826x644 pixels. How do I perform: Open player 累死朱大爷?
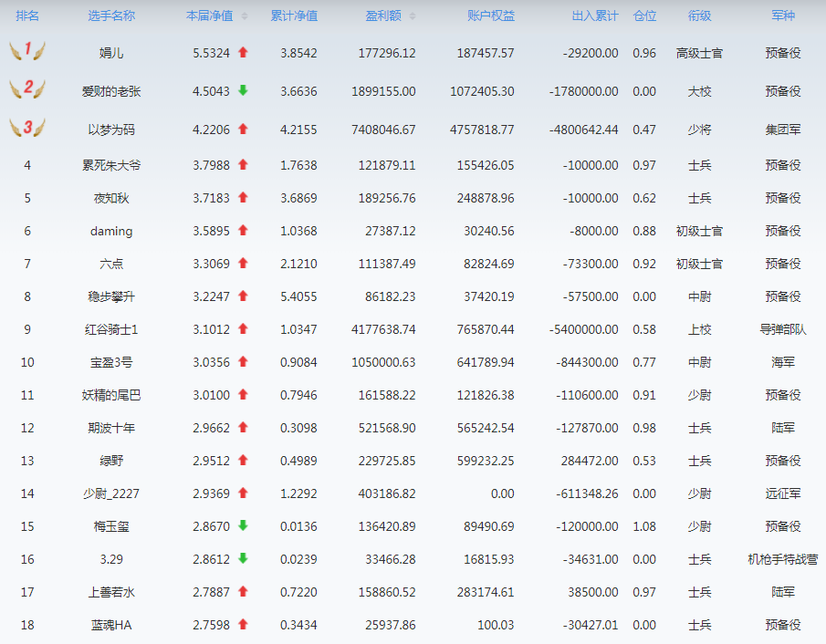click(111, 165)
